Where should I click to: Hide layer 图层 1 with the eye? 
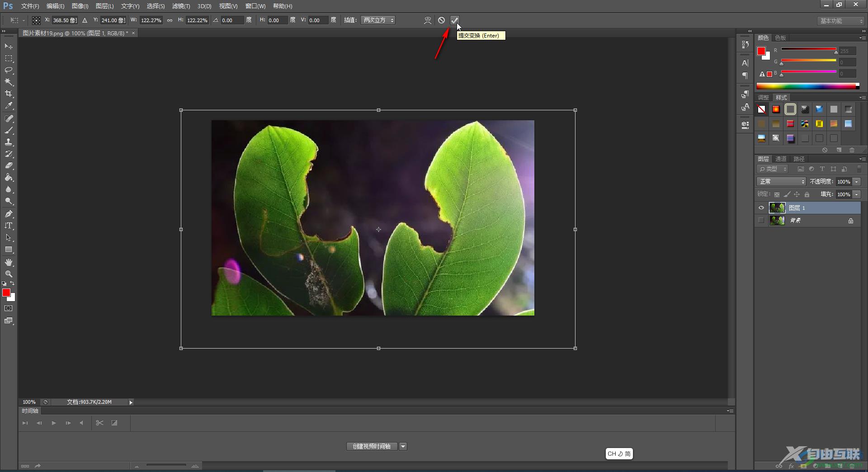click(x=761, y=208)
